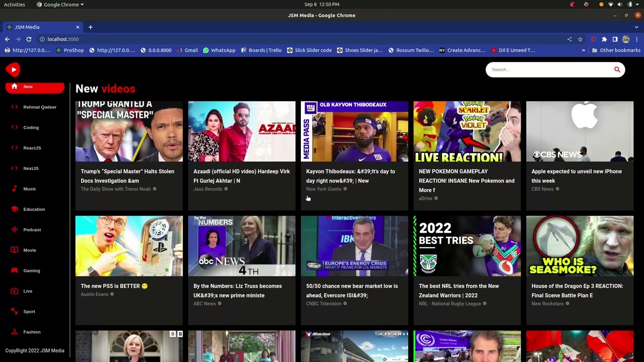Screen dimensions: 644x362
Task: Open the 2022 Best Tries thumbnail
Action: tap(467, 246)
